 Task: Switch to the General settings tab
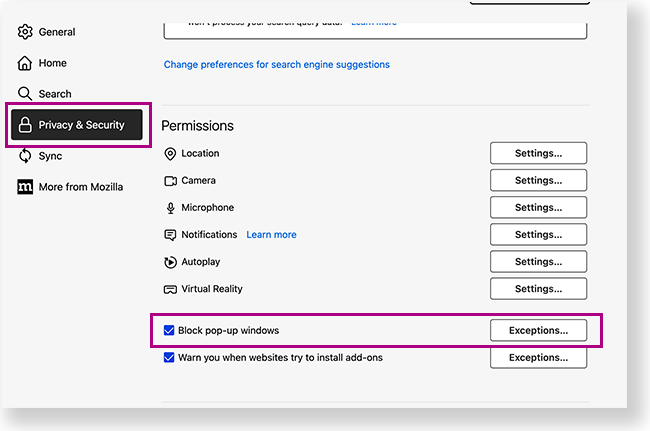(57, 32)
